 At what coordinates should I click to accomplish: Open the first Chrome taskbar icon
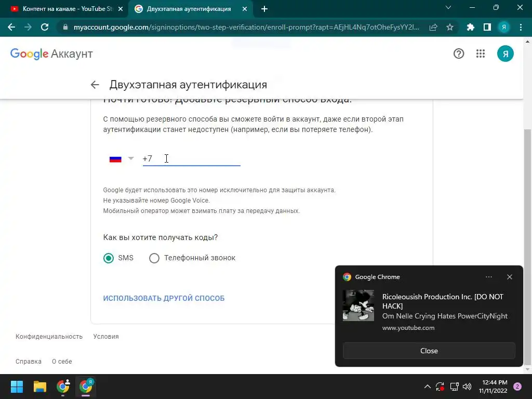(x=63, y=387)
